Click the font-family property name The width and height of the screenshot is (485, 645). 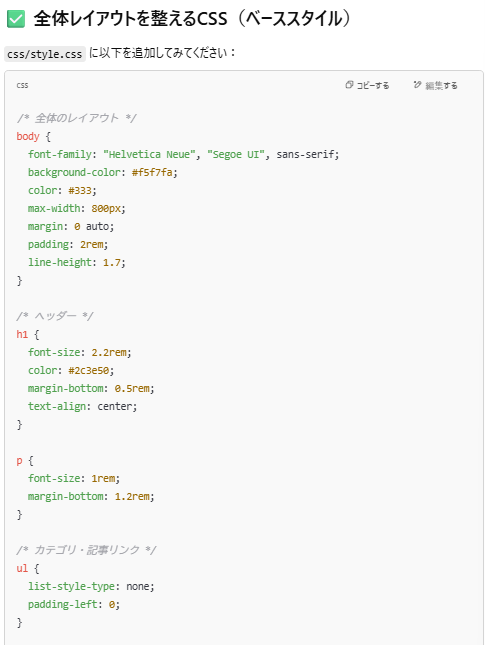coord(60,154)
